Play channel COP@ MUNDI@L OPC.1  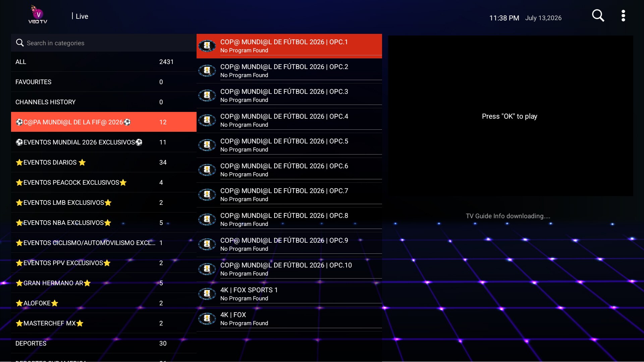tap(289, 46)
